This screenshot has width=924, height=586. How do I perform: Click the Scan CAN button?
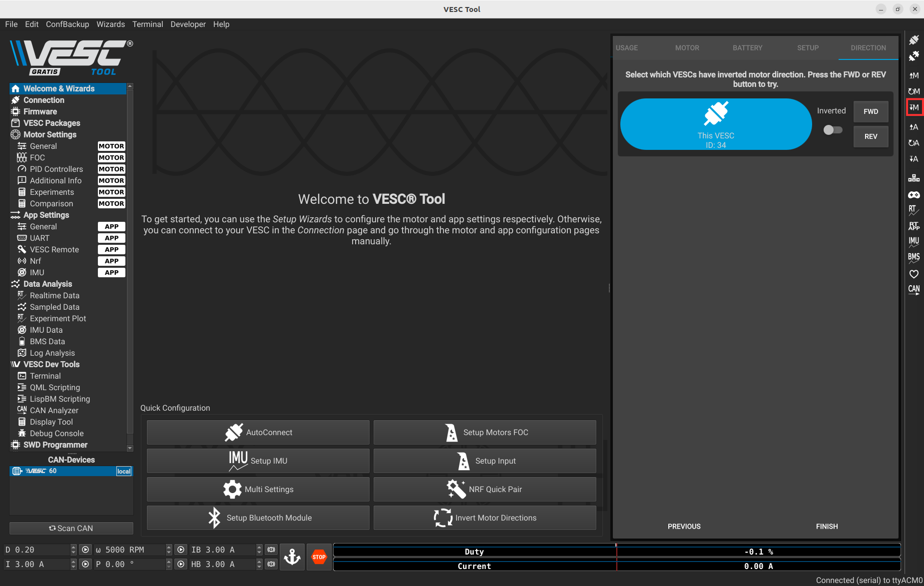71,528
